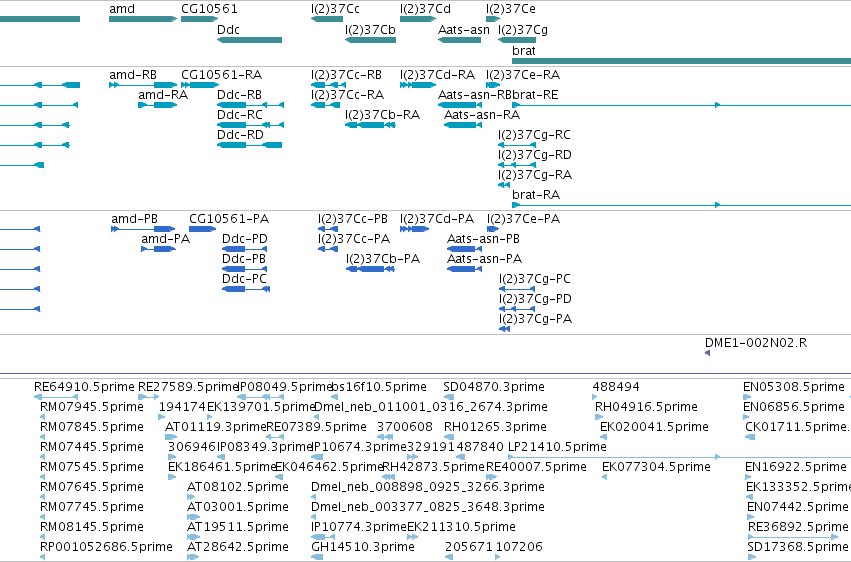The width and height of the screenshot is (851, 562).
Task: Select the brat gene bar
Action: pos(681,61)
